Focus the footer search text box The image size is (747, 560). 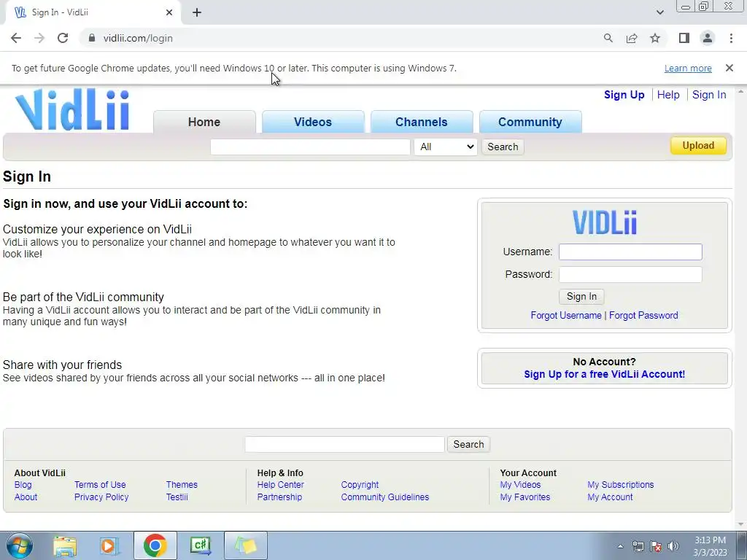[x=344, y=444]
